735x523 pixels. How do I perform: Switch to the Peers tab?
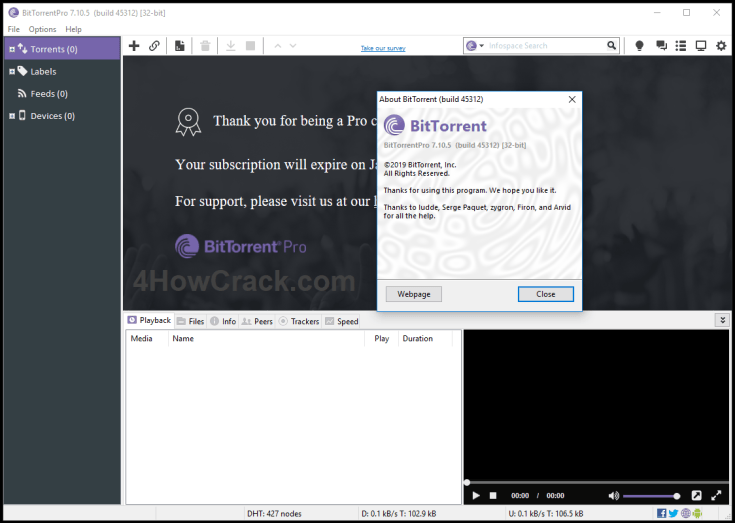coord(257,321)
